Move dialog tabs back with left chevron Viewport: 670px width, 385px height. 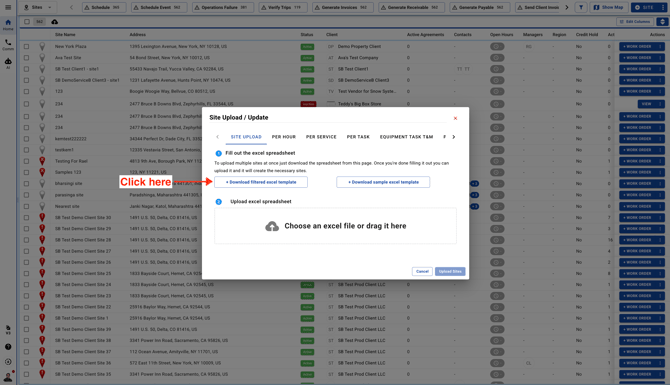click(x=217, y=137)
